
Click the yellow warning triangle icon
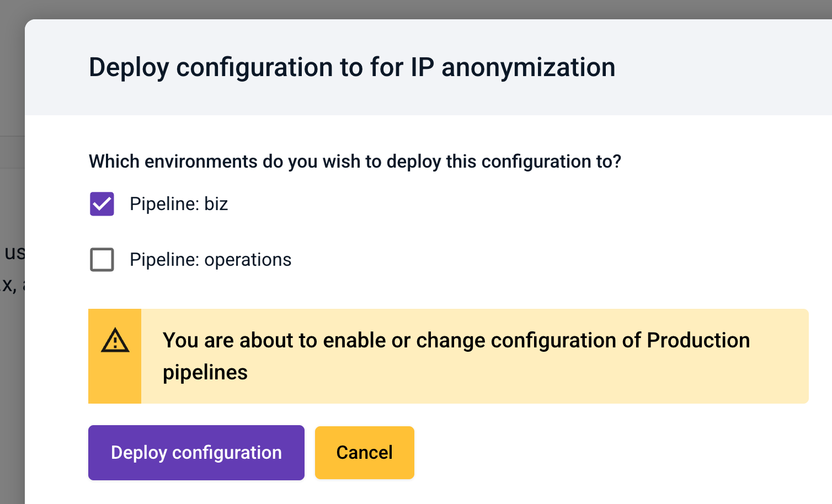[x=115, y=341]
